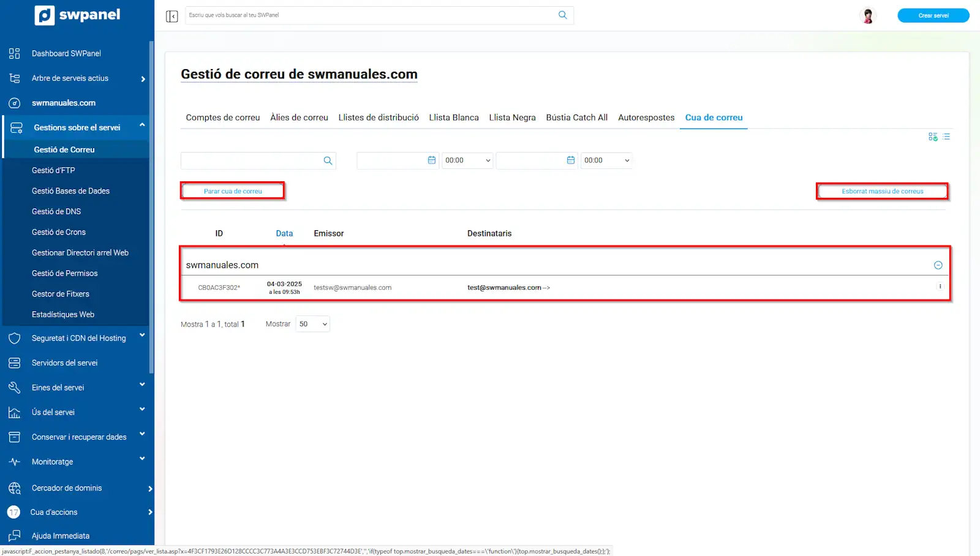The height and width of the screenshot is (556, 980).
Task: Click the grid view icon above the table
Action: tap(932, 137)
